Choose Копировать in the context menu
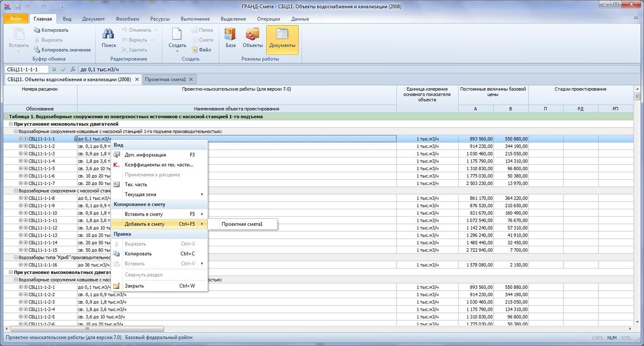Viewport: 644px width, 346px height. 159,253
